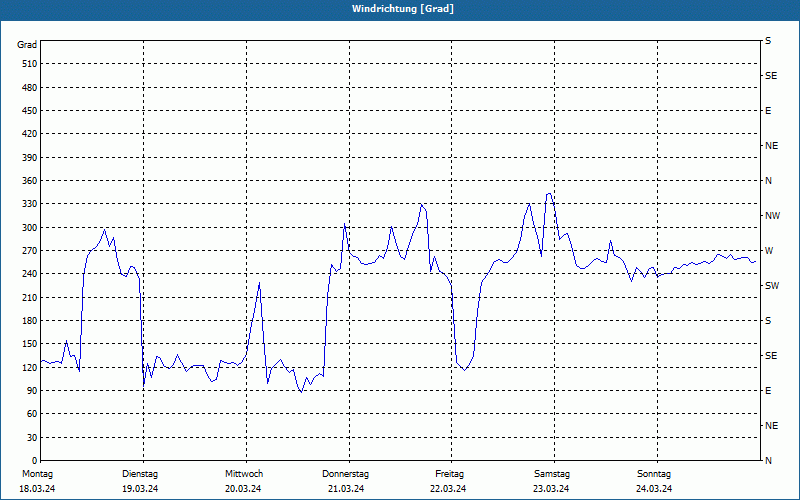The height and width of the screenshot is (500, 800).
Task: Click the 330 axis value
Action: (x=30, y=204)
